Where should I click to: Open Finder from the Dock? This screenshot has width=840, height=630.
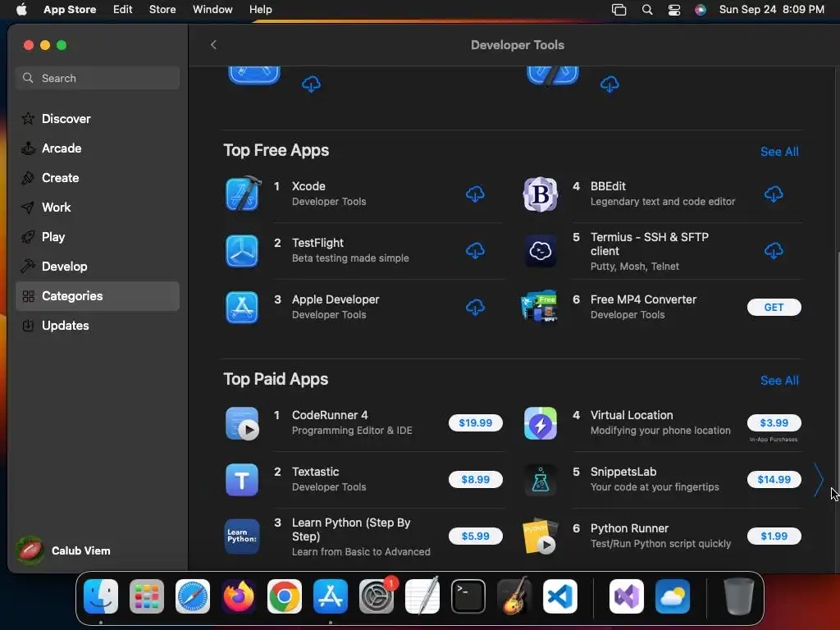pos(101,596)
